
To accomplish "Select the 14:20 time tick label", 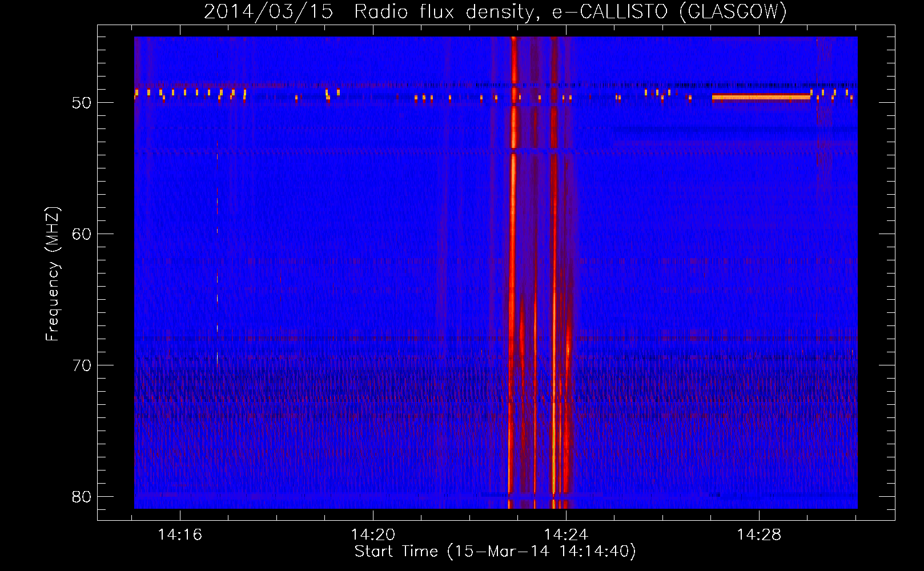I will [373, 534].
